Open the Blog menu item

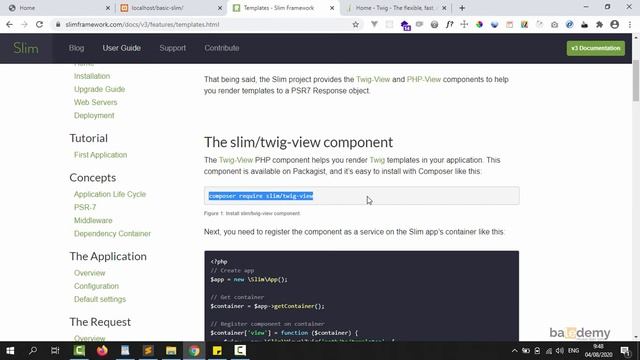pos(76,48)
